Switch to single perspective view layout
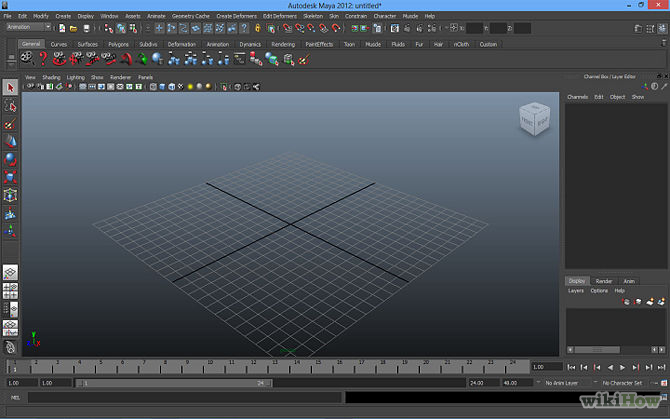Image resolution: width=670 pixels, height=419 pixels. click(x=10, y=272)
